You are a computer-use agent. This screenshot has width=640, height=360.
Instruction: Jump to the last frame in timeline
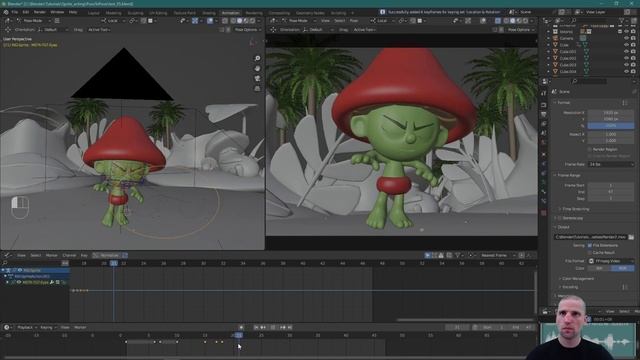pos(289,327)
